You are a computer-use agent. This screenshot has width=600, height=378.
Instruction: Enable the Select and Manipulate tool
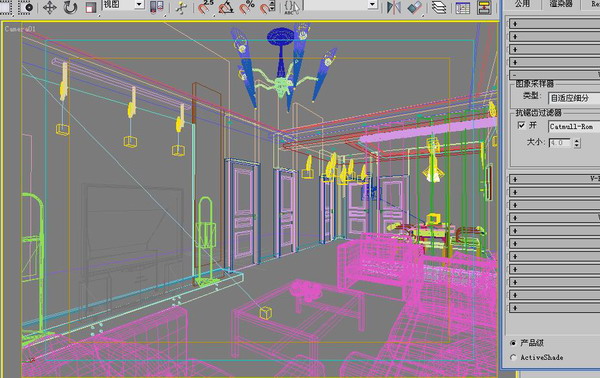(182, 7)
